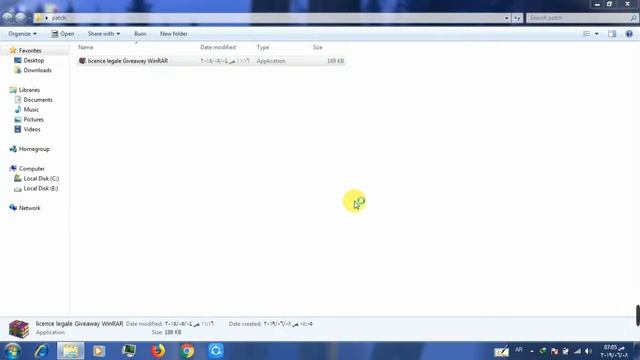640x360 pixels.
Task: Click the AR input language indicator
Action: click(x=519, y=350)
